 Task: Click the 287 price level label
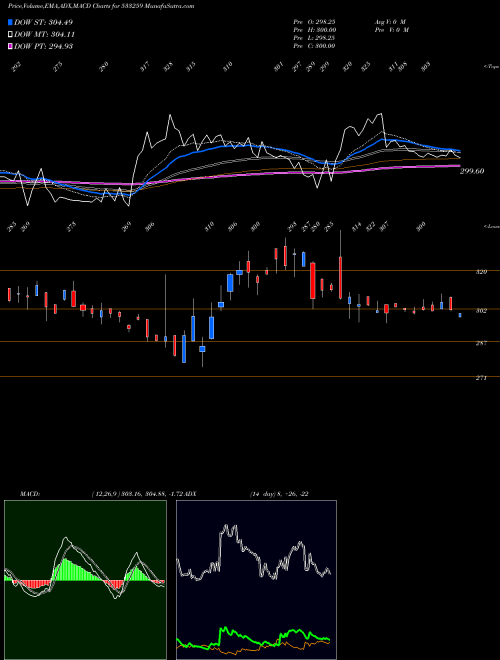pos(481,343)
